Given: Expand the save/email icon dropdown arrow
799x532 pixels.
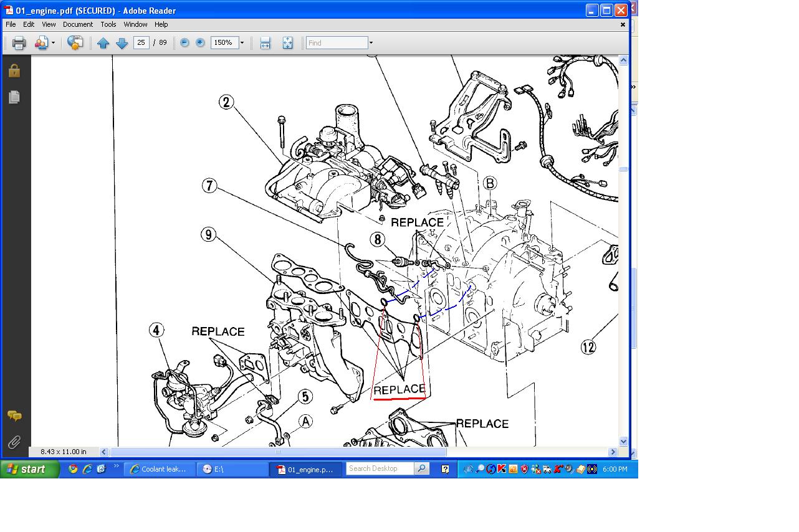Looking at the screenshot, I should 53,43.
